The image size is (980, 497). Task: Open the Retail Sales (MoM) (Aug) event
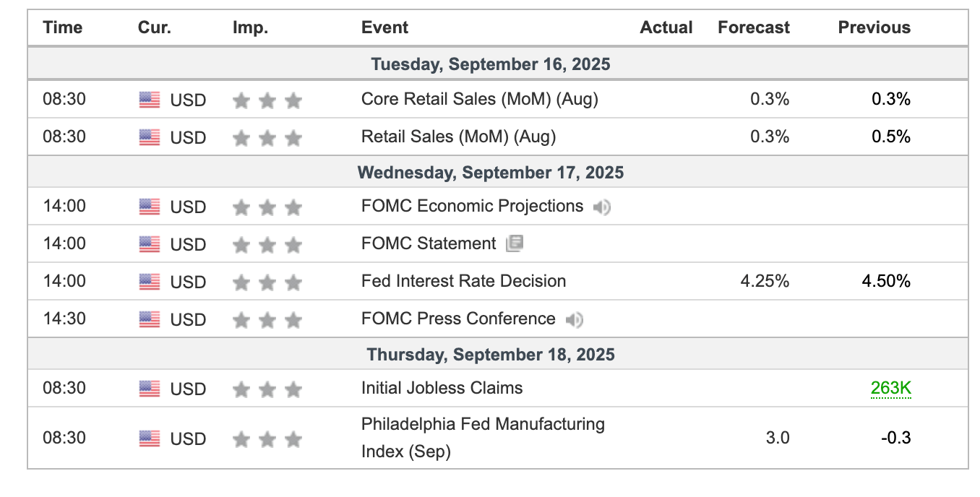(x=458, y=137)
